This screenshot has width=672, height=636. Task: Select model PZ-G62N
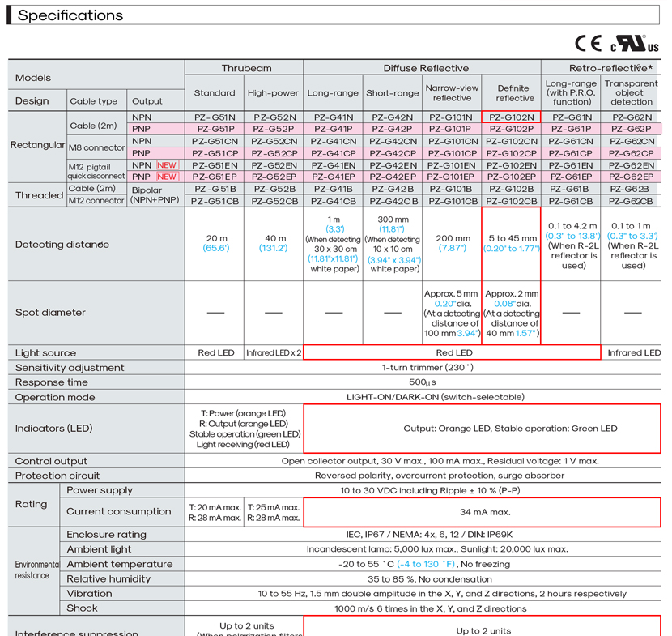tap(632, 117)
